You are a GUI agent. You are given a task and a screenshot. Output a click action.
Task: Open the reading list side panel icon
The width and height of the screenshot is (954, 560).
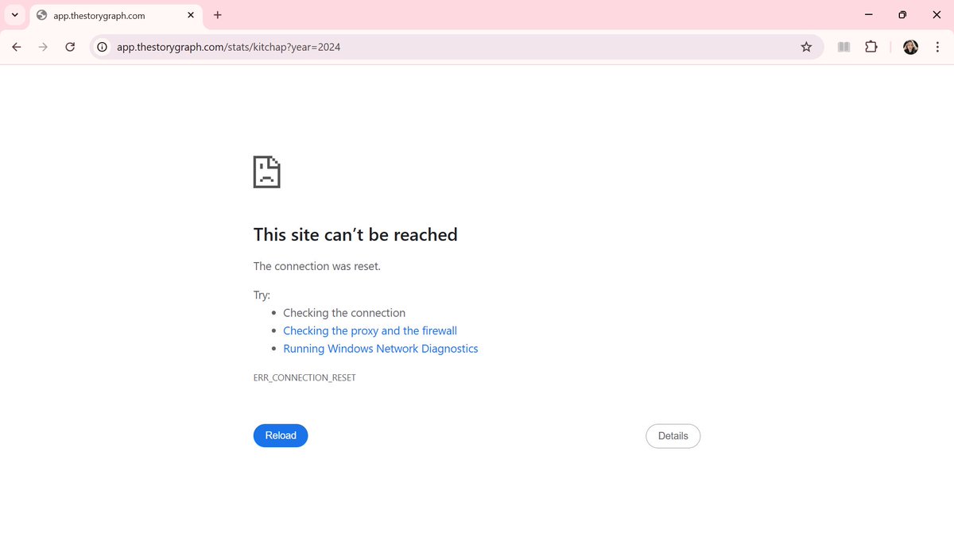[844, 47]
